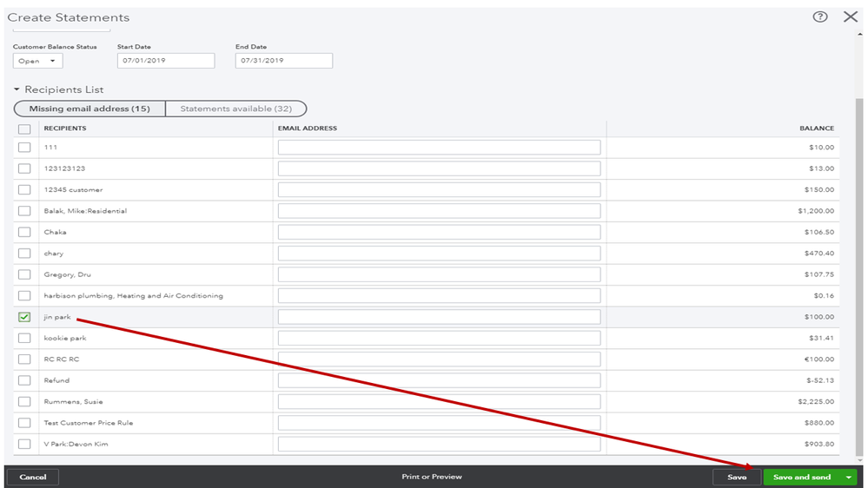The width and height of the screenshot is (868, 488).
Task: Click email field for Balak, Mike:Residential
Action: (439, 211)
